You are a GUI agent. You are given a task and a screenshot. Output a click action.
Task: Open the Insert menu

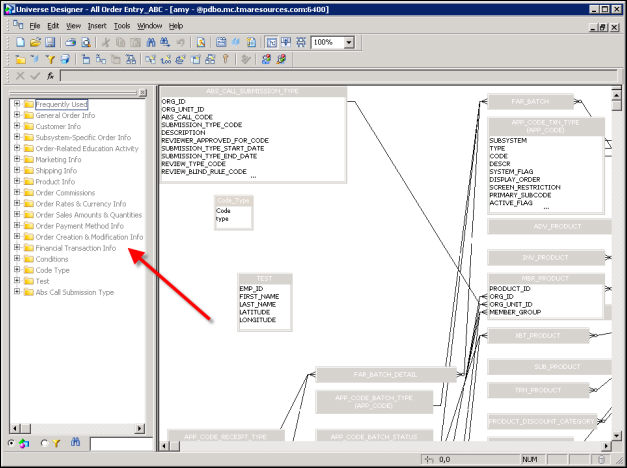click(x=97, y=25)
